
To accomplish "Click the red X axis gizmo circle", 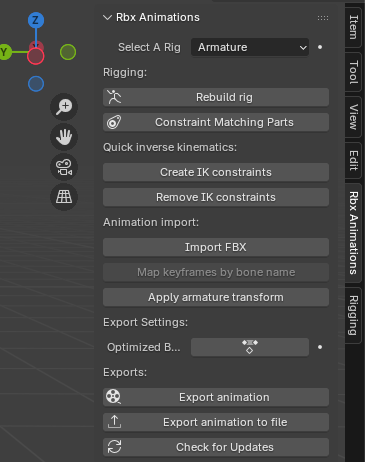I will click(x=36, y=56).
